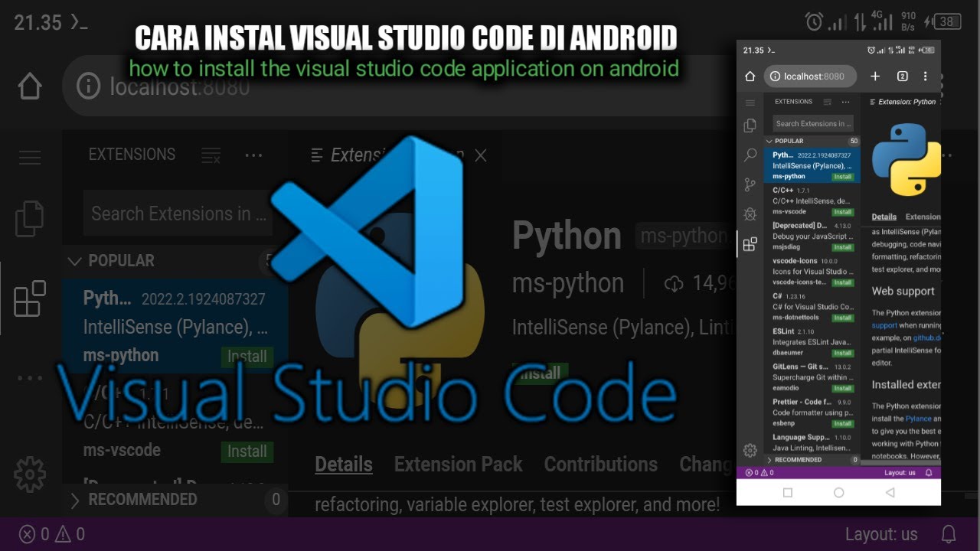Select Extension: Python editor tab in inset
The image size is (980, 551).
pos(902,102)
